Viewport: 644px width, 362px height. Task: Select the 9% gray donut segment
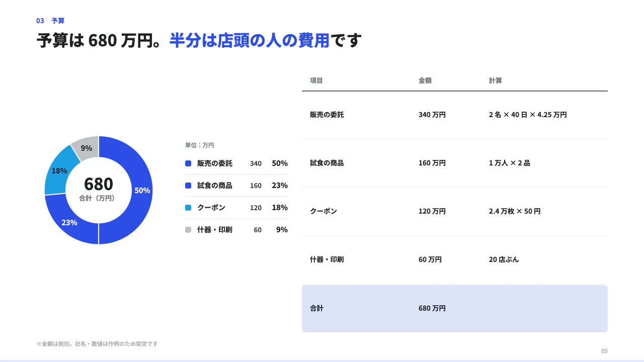(87, 148)
